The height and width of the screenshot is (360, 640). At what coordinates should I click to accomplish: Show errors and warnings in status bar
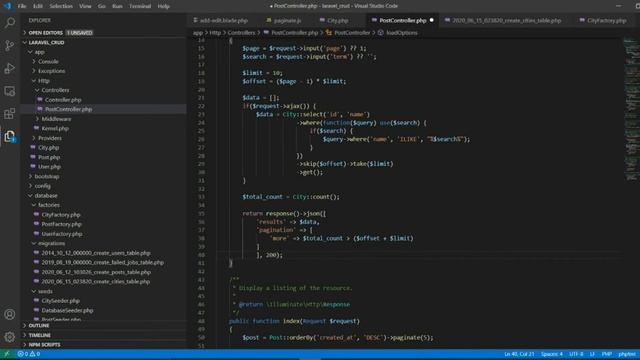[29, 354]
